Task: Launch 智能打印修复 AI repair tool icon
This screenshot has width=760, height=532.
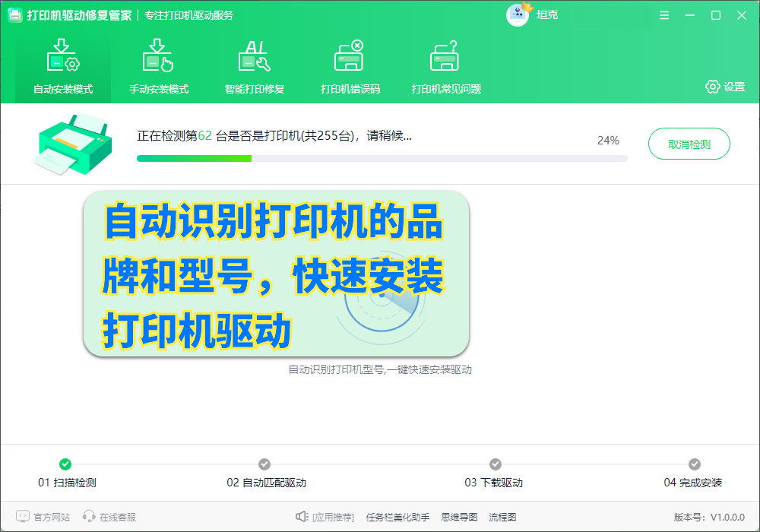Action: click(254, 54)
